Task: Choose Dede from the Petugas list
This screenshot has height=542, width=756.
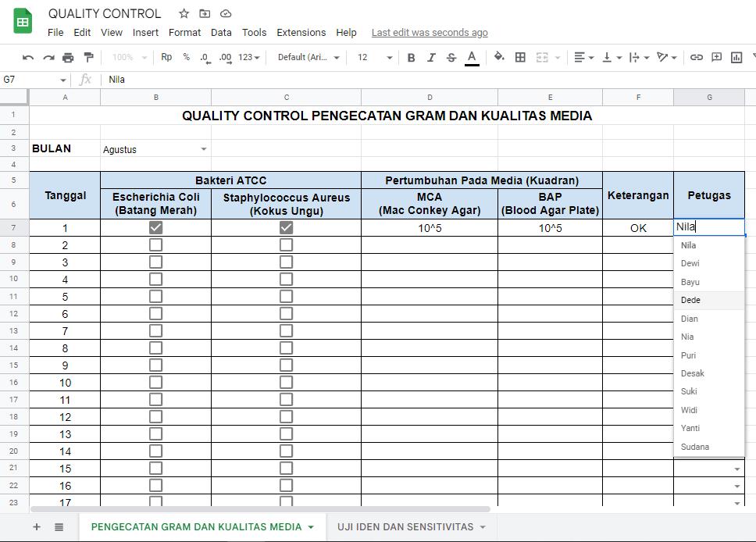Action: tap(709, 300)
